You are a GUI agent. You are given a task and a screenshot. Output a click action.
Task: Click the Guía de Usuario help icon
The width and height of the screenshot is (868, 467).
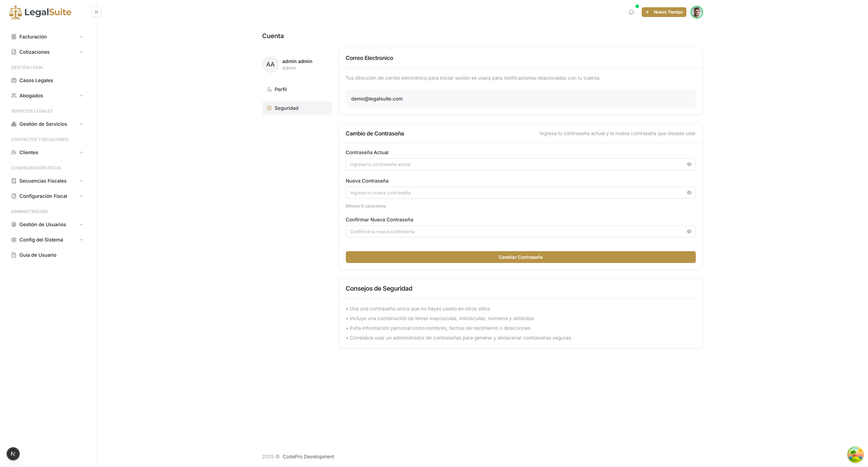(x=14, y=255)
